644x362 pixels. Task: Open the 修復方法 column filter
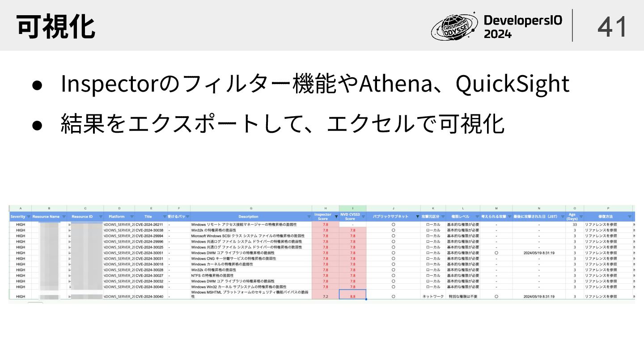coord(630,217)
